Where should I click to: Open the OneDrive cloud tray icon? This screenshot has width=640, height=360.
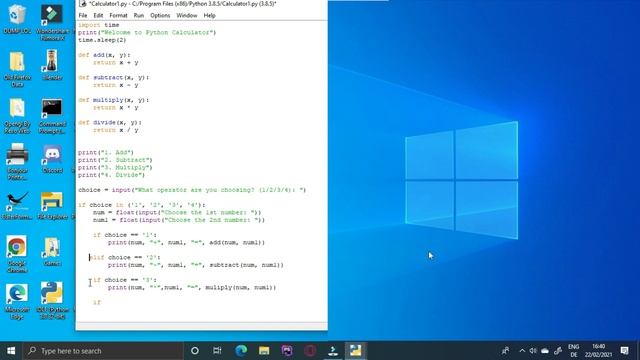coord(545,351)
